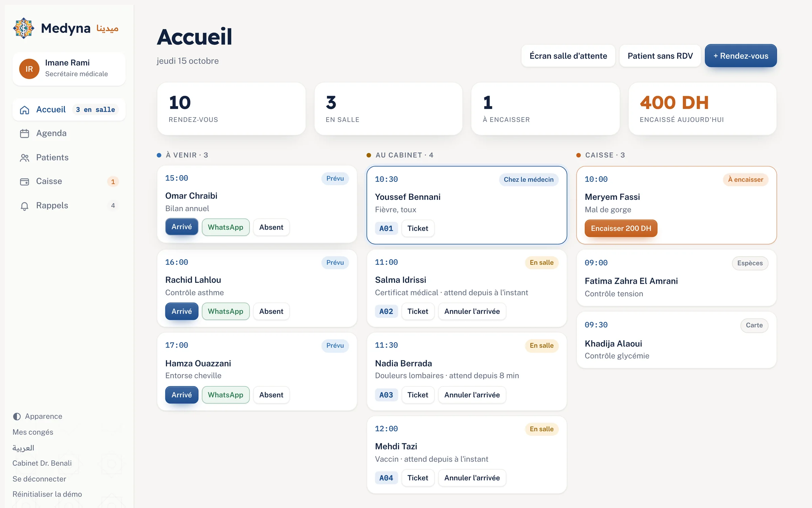Send WhatsApp to Omar Chraibi
This screenshot has width=812, height=508.
(226, 227)
